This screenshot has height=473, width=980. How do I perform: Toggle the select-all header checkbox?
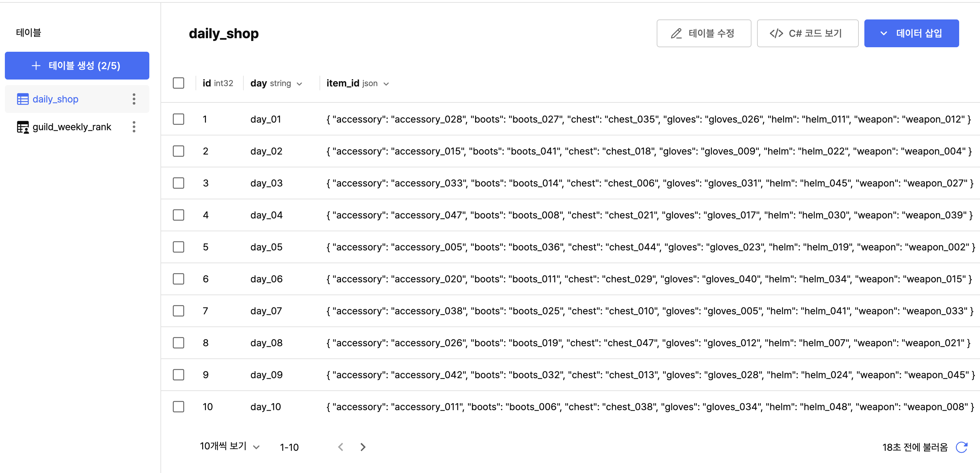(178, 83)
